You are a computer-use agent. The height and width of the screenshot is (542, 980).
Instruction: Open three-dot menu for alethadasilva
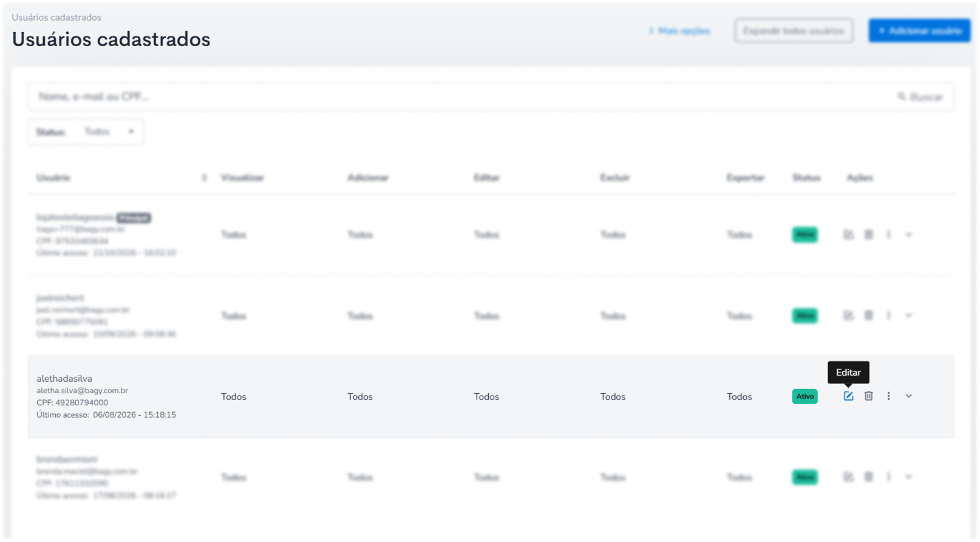889,396
